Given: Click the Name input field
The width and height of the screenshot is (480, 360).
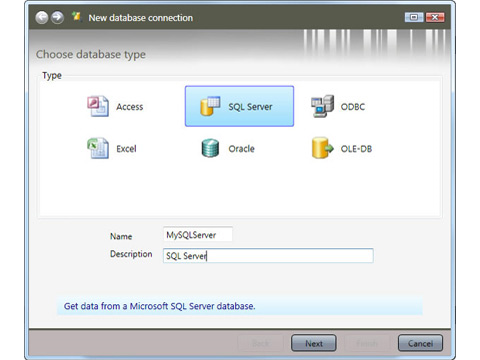Looking at the screenshot, I should click(198, 235).
